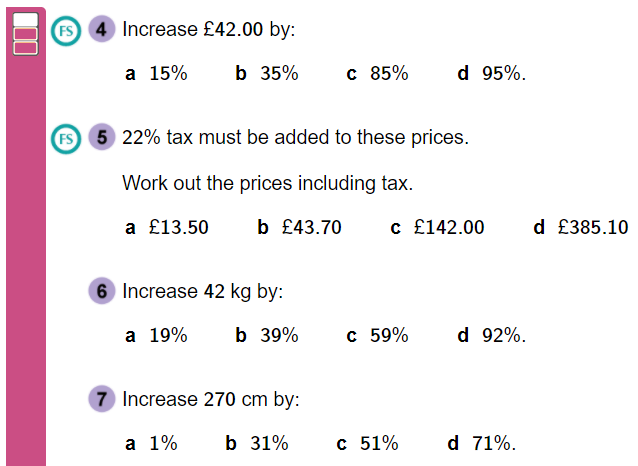Click the FS icon beside question 5
Image resolution: width=638 pixels, height=466 pixels.
[66, 139]
